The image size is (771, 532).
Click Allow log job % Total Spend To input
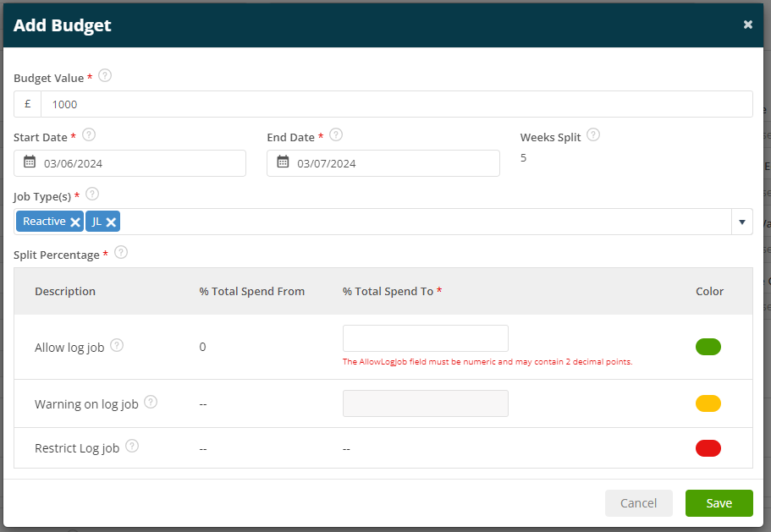(x=426, y=338)
